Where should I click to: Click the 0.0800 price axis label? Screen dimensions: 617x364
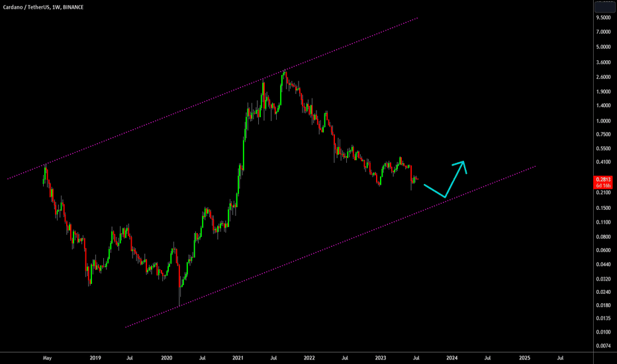[x=603, y=237]
